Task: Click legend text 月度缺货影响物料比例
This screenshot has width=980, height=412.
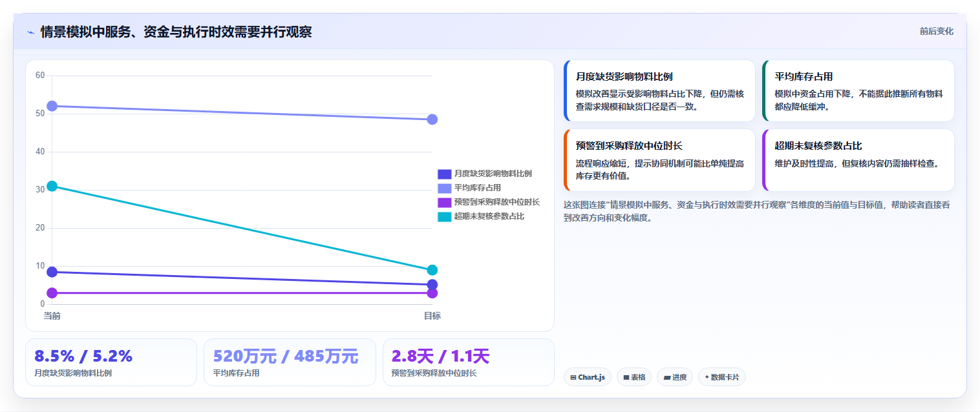Action: tap(493, 174)
